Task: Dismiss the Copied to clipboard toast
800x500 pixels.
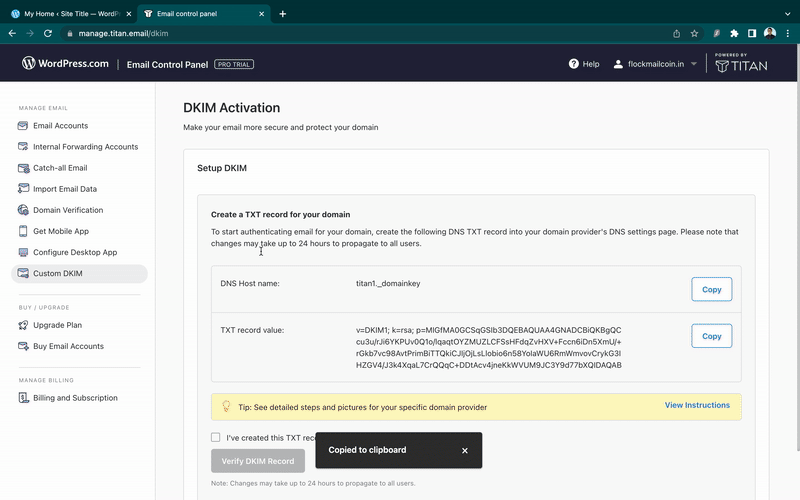Action: pos(464,451)
